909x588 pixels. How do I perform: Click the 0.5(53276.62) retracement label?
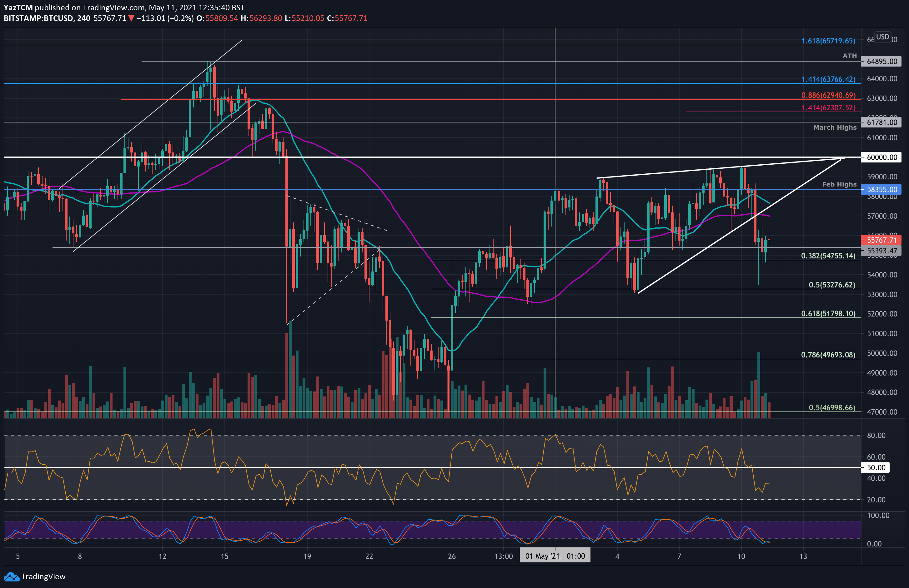(x=832, y=285)
